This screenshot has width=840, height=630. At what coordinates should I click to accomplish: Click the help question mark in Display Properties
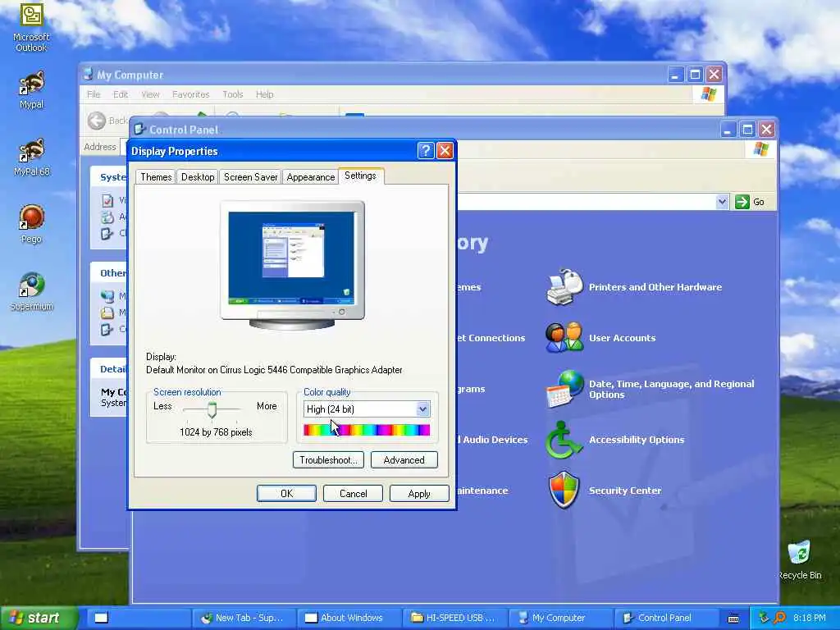pyautogui.click(x=426, y=151)
